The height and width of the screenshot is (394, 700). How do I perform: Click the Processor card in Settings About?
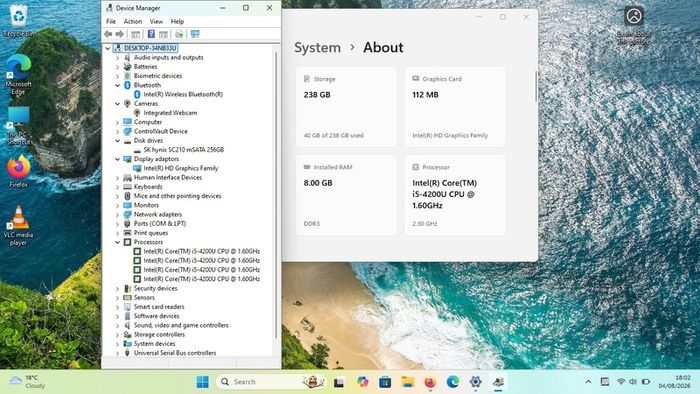[455, 195]
